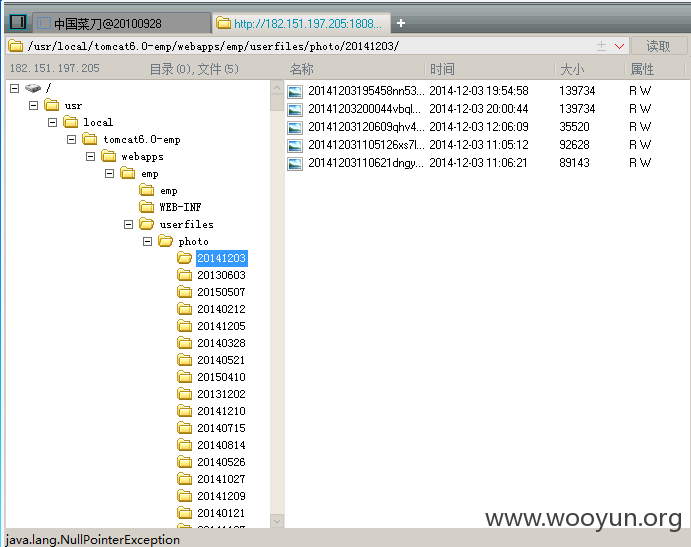Select the inner emp subfolder

point(169,191)
